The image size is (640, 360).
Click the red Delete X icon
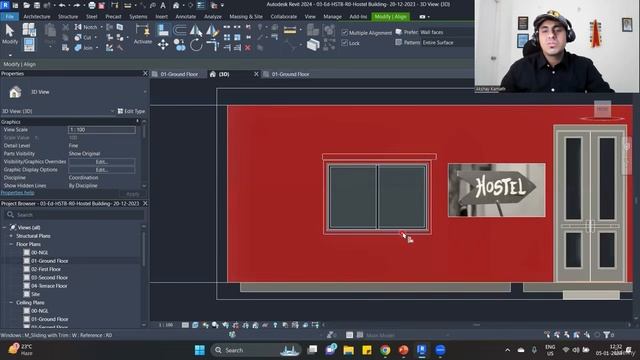click(x=248, y=48)
